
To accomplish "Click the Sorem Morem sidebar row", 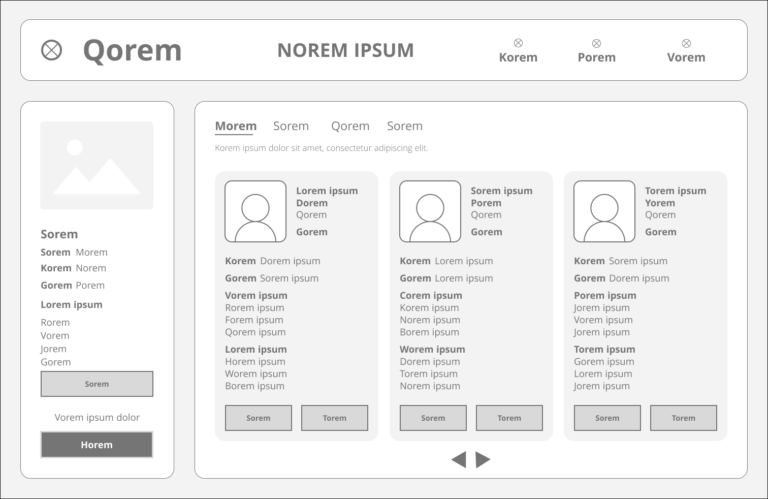I will (74, 252).
